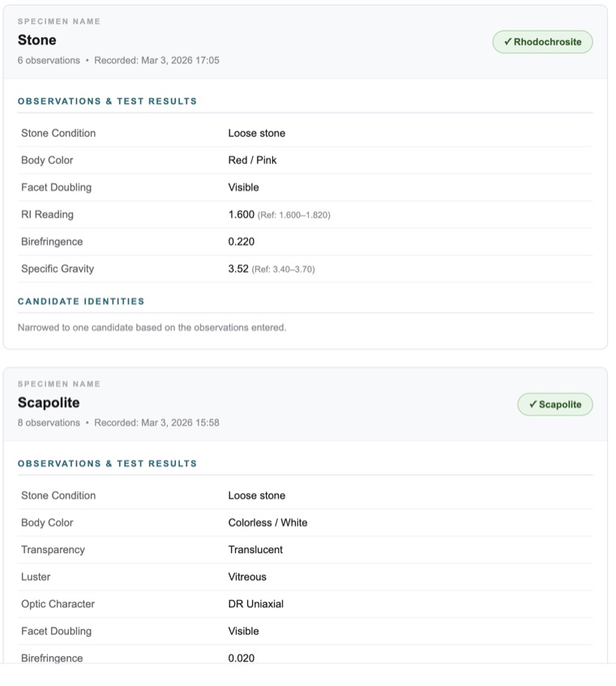
Task: Select the Stone specimen title
Action: pyautogui.click(x=37, y=40)
